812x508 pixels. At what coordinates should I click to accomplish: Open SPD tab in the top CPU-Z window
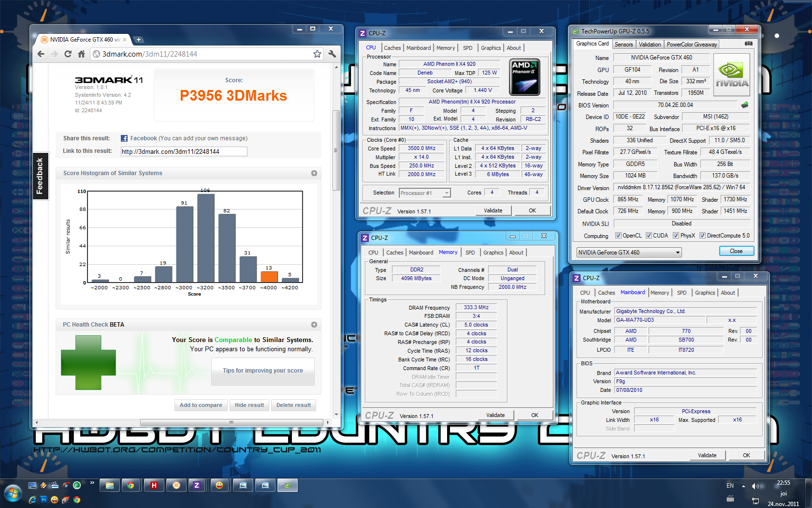point(467,48)
